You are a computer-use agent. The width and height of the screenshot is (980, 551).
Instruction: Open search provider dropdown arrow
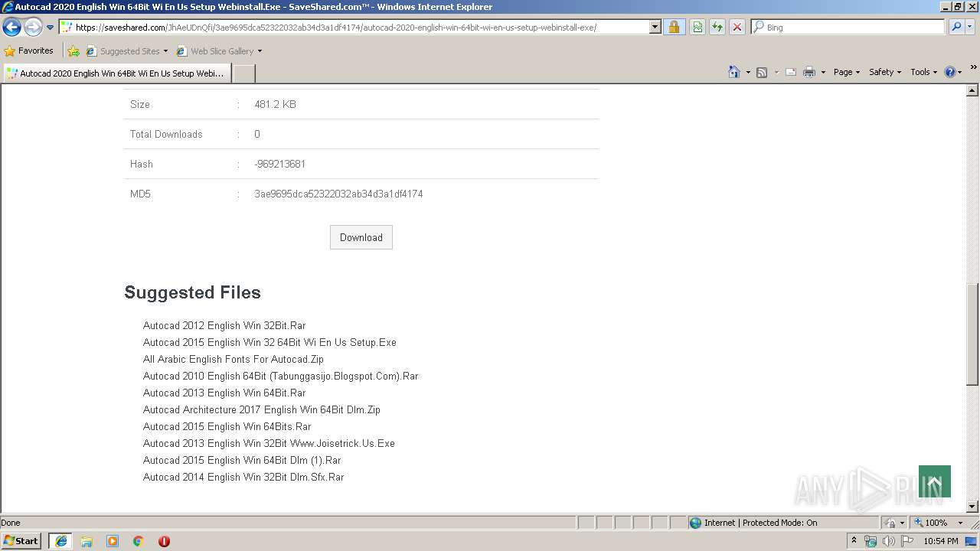click(970, 27)
